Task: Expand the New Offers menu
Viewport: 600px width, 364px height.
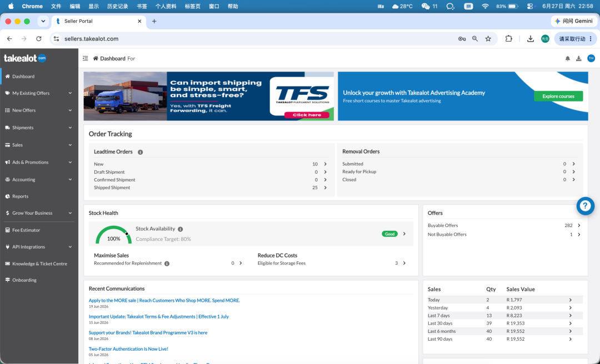Action: [x=39, y=110]
